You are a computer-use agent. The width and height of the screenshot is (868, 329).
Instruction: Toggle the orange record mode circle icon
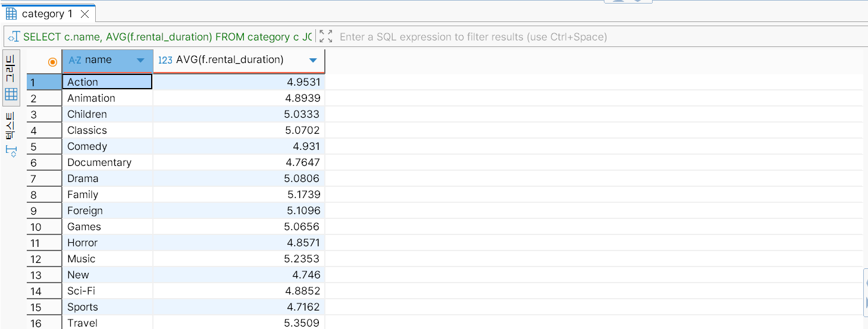[x=52, y=61]
